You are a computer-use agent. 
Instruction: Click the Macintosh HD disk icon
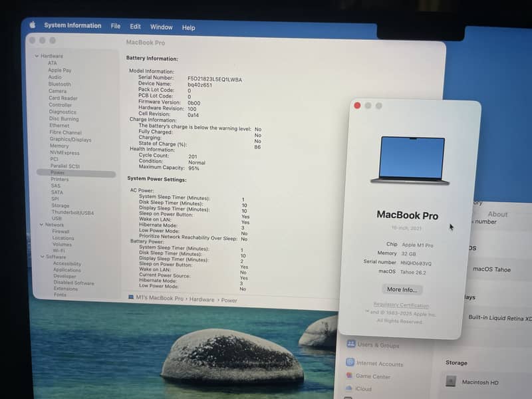point(451,381)
